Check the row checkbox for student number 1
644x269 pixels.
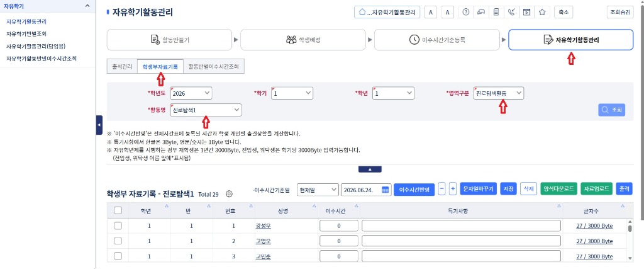point(118,226)
